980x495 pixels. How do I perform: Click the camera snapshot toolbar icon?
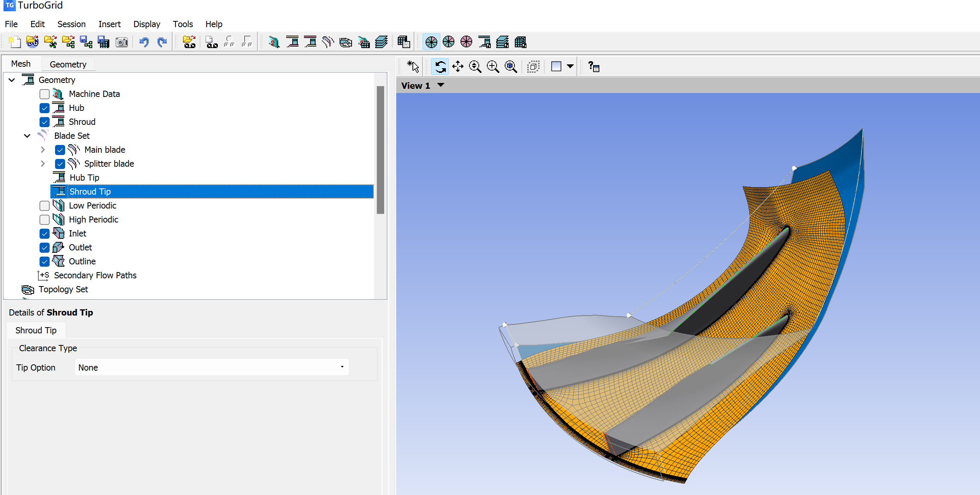click(x=122, y=42)
